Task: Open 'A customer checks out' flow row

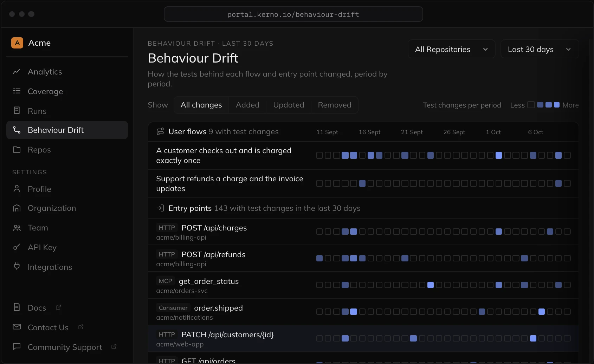Action: click(363, 156)
